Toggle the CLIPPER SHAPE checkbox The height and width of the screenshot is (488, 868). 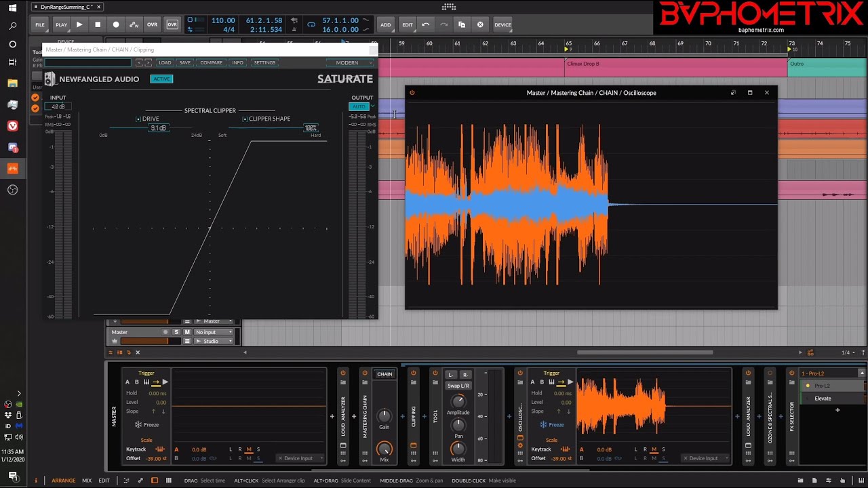click(245, 119)
